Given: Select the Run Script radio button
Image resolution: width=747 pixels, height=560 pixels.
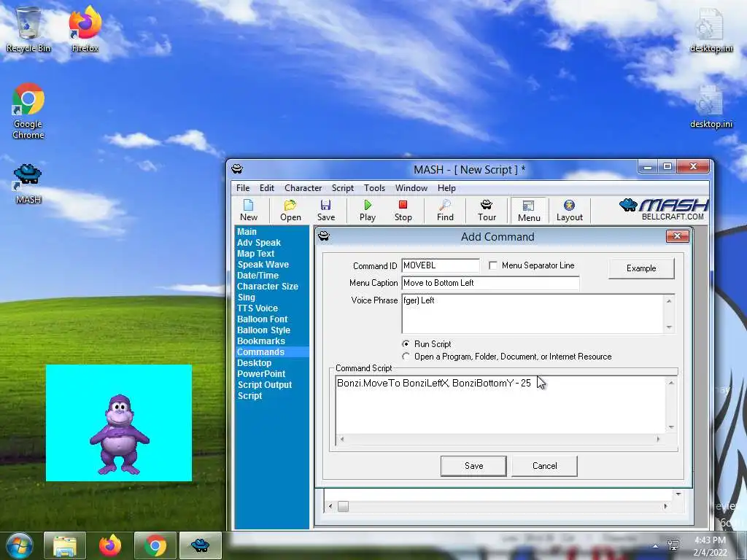Looking at the screenshot, I should (406, 344).
